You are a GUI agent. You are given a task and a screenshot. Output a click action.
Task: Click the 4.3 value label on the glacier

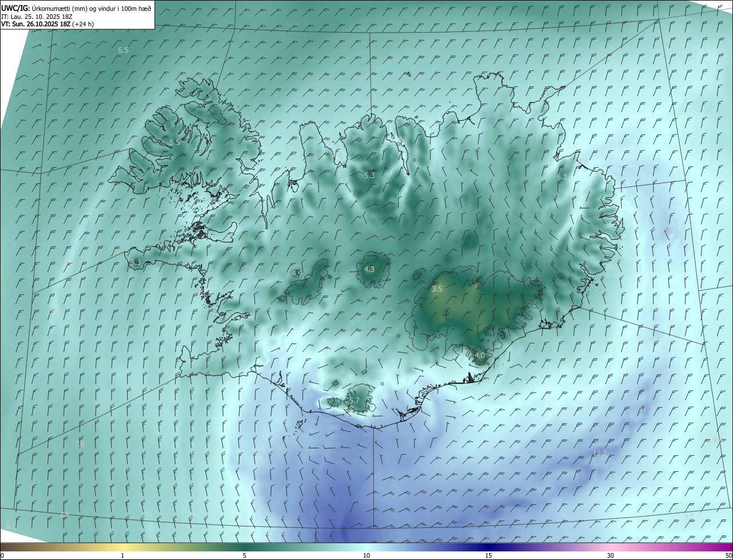point(369,269)
